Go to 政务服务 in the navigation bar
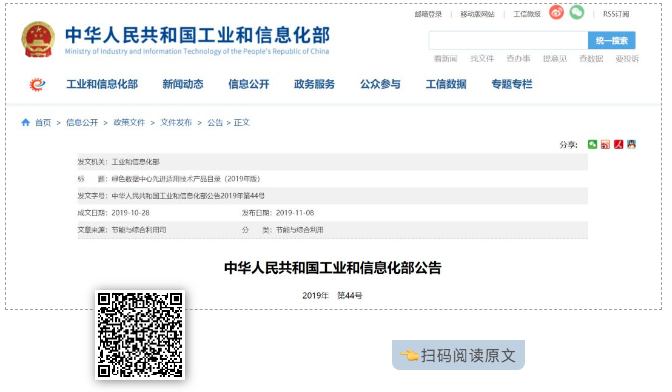Viewport: 672px width, 392px height. pyautogui.click(x=314, y=84)
